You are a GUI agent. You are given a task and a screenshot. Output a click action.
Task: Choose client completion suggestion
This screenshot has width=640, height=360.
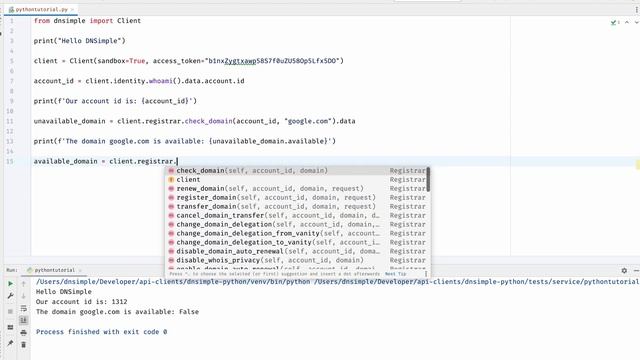(297, 180)
